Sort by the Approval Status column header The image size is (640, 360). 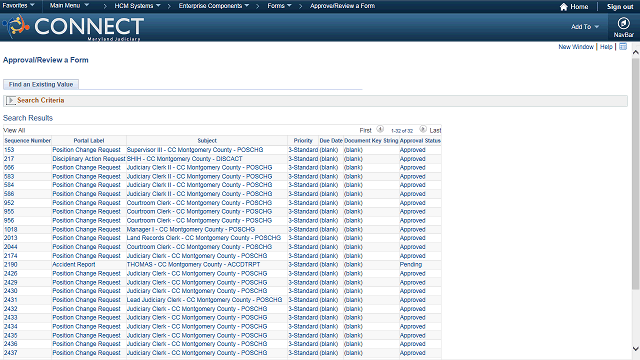[x=420, y=140]
